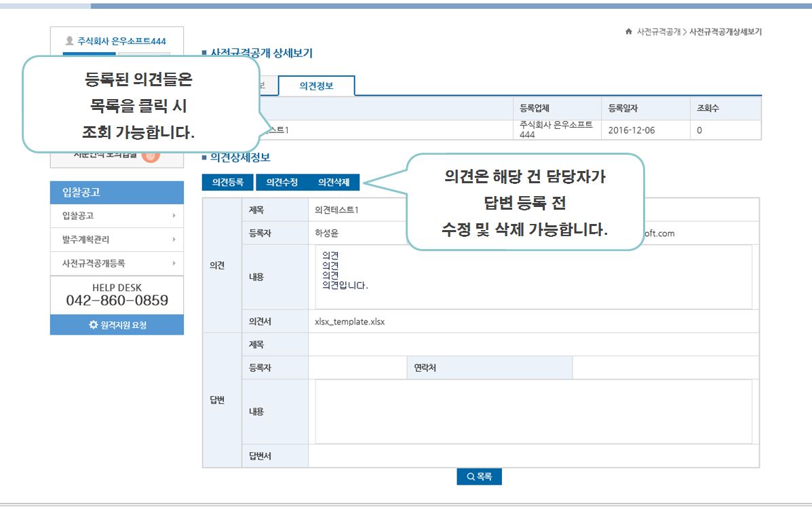Open 발주계획관리 sidebar menu item

[x=117, y=240]
